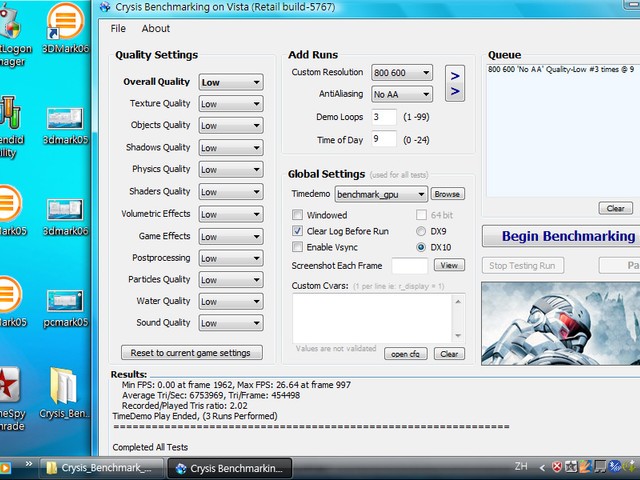Image resolution: width=640 pixels, height=480 pixels.
Task: Open the Particles Quality dropdown
Action: [231, 280]
